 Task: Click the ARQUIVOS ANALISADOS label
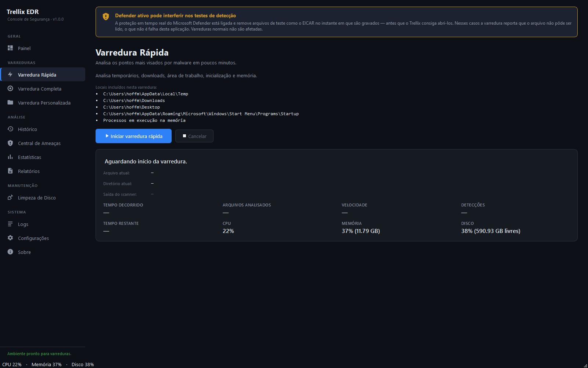[x=247, y=205]
